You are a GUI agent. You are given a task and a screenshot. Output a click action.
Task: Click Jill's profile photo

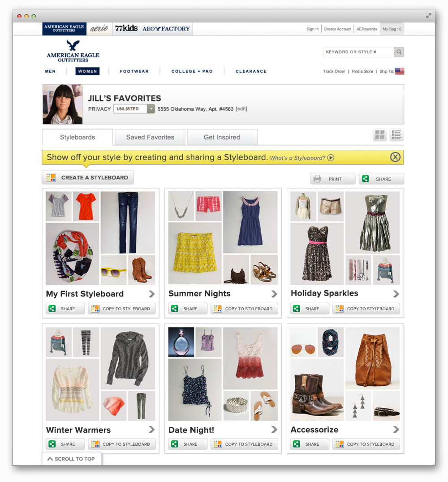pyautogui.click(x=63, y=104)
